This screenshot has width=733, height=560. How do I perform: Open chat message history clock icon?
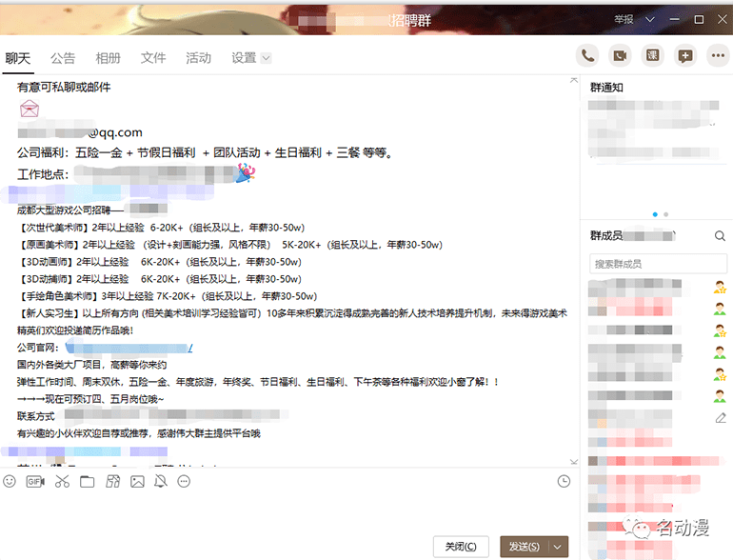click(564, 482)
